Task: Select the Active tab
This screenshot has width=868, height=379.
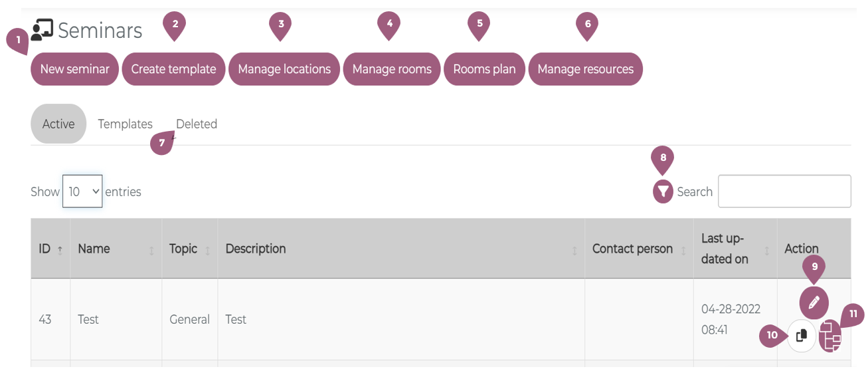Action: [x=58, y=124]
